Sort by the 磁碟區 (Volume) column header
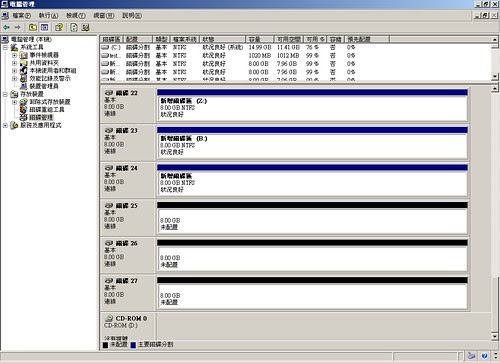 point(111,39)
